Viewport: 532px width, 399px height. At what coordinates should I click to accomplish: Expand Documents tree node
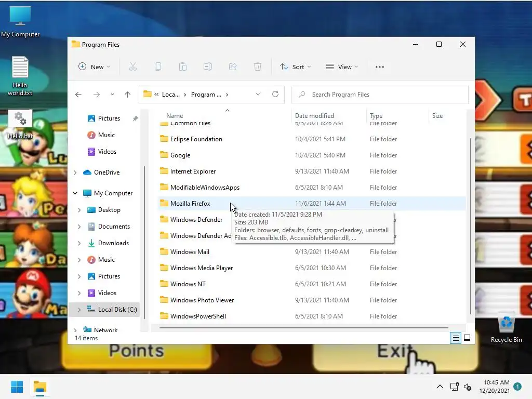click(x=79, y=227)
